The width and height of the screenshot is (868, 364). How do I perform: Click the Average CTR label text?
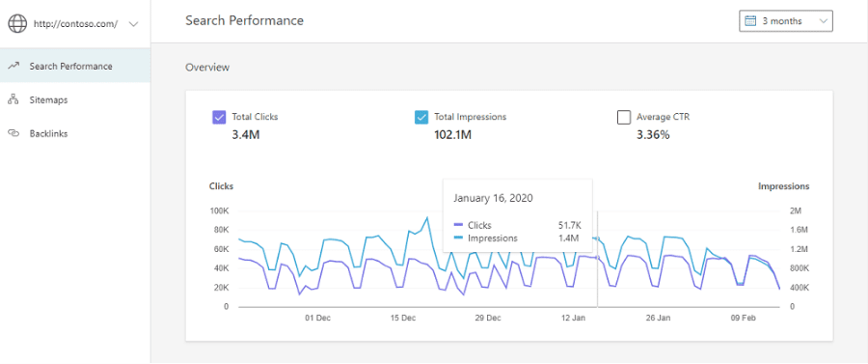click(664, 117)
